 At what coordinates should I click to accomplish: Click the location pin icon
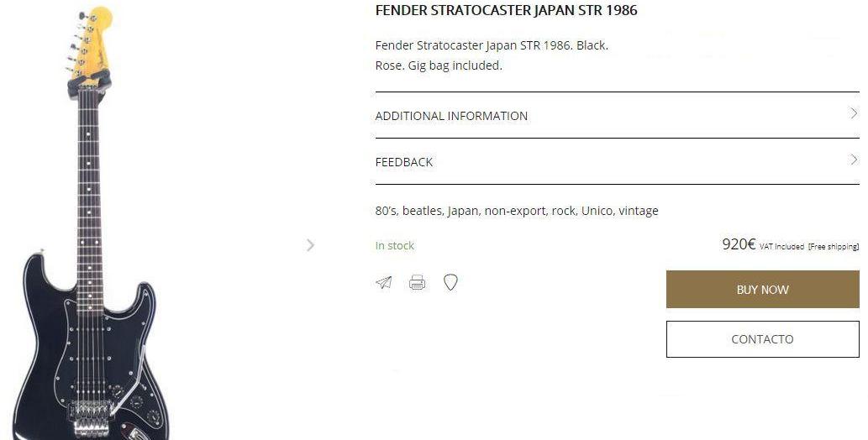point(450,283)
